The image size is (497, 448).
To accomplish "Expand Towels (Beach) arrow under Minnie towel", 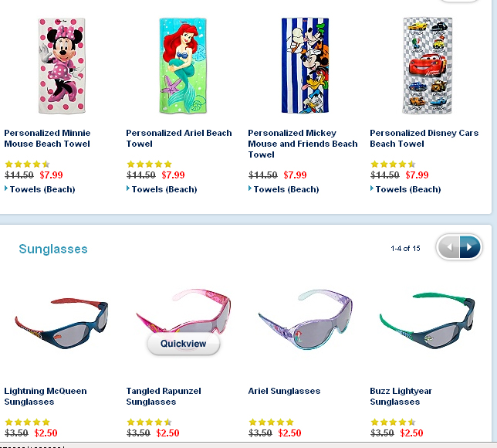I will (6, 188).
